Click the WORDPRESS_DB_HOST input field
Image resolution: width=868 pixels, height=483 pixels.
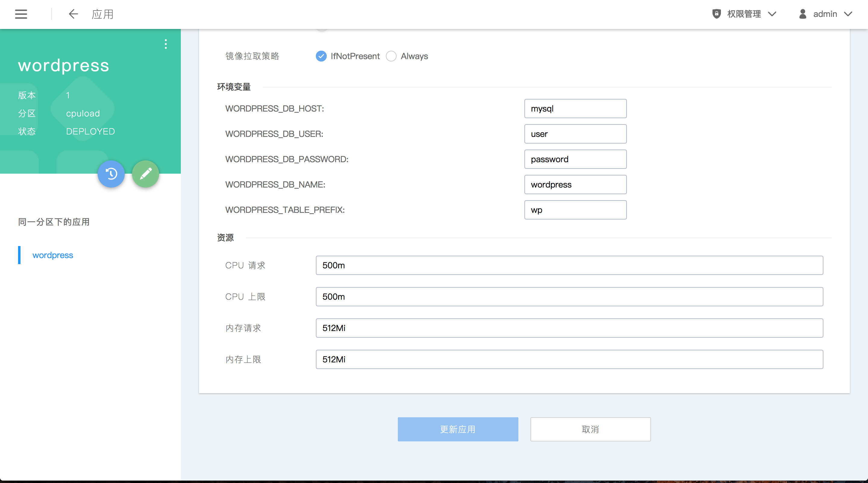point(575,109)
